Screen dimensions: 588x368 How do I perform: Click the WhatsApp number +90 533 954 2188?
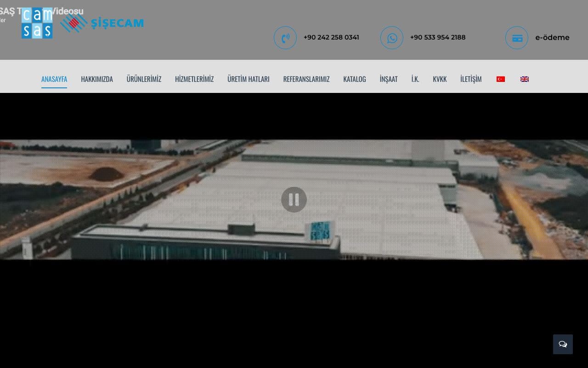[x=438, y=37]
